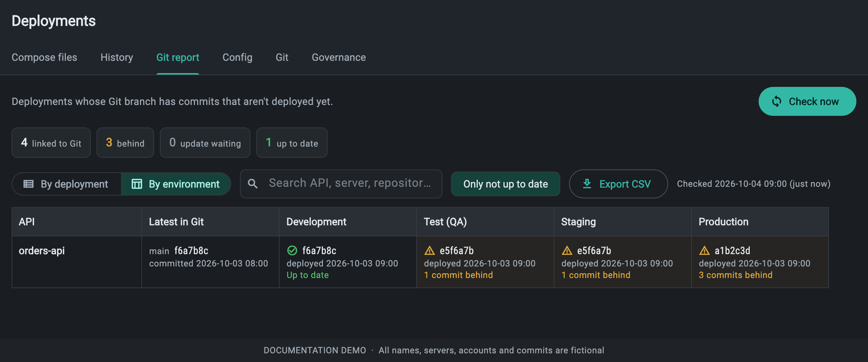Open the Governance tab

[339, 57]
